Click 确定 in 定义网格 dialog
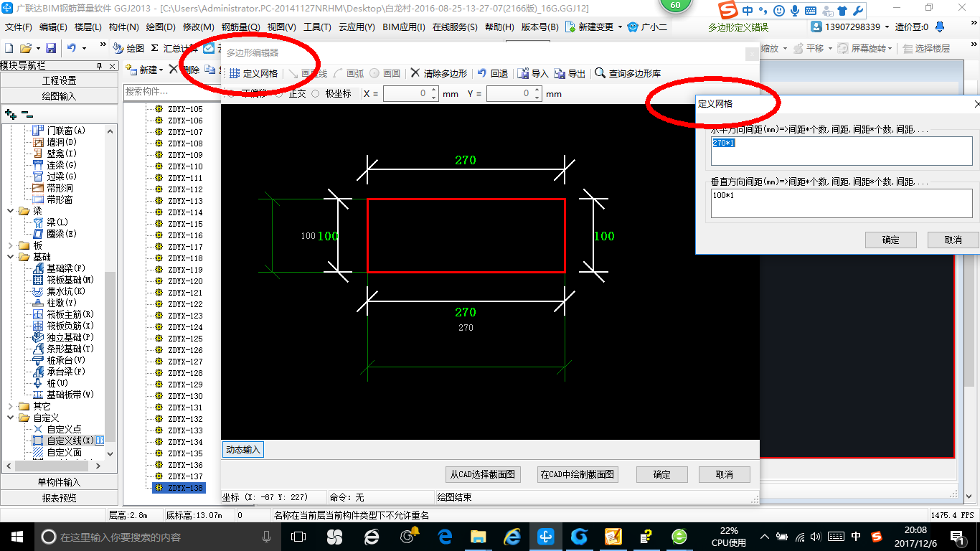 (890, 240)
